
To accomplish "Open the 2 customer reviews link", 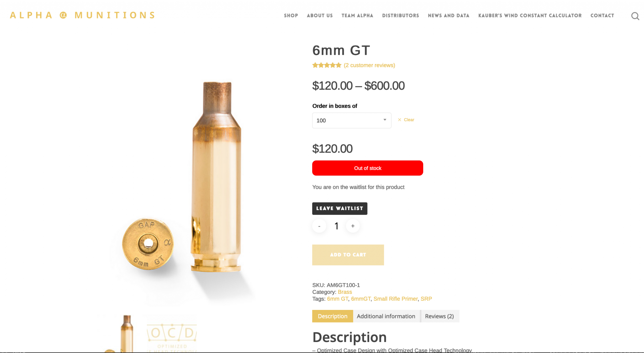I will (x=369, y=65).
